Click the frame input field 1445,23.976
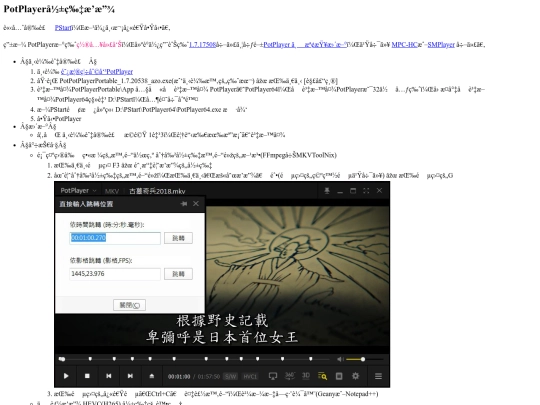The height and width of the screenshot is (405, 540). point(115,274)
